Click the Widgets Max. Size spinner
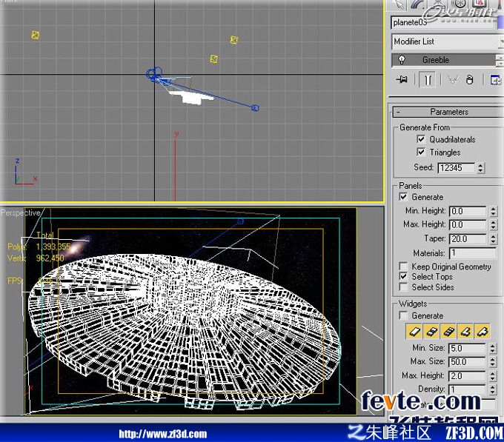Viewport: 504px width, 442px height. (x=493, y=362)
